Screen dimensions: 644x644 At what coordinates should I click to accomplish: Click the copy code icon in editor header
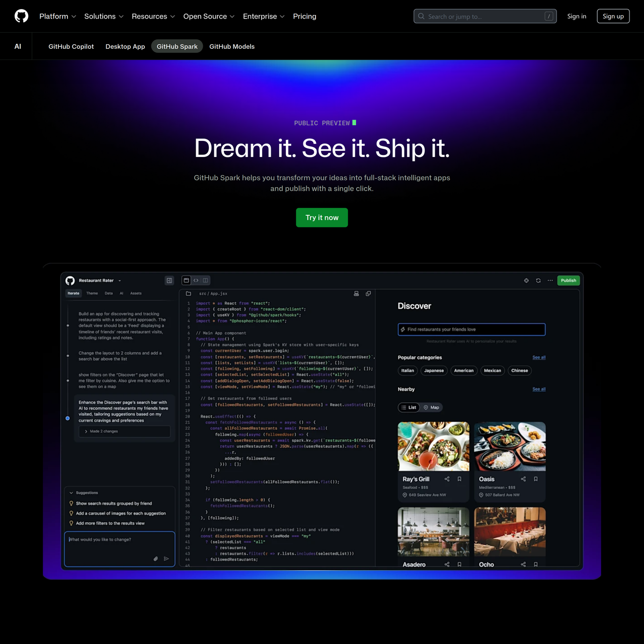click(x=368, y=293)
